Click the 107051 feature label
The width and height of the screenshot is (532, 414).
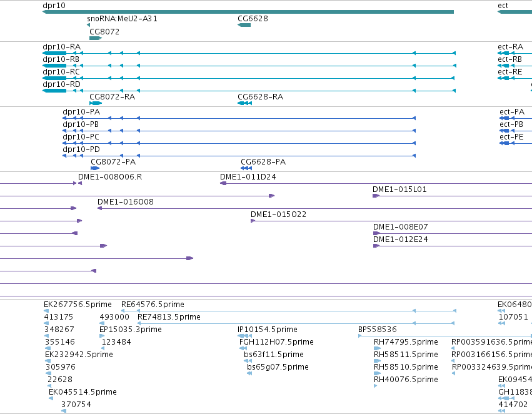(513, 317)
